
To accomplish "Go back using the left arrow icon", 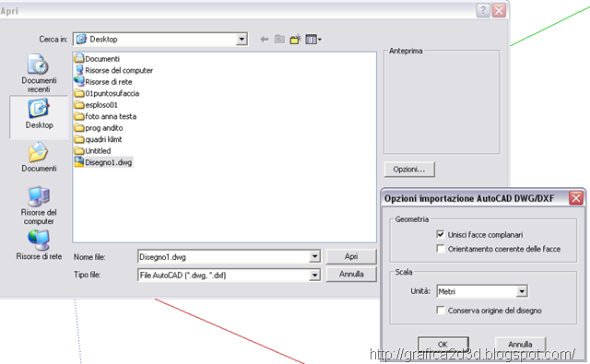I will point(265,39).
